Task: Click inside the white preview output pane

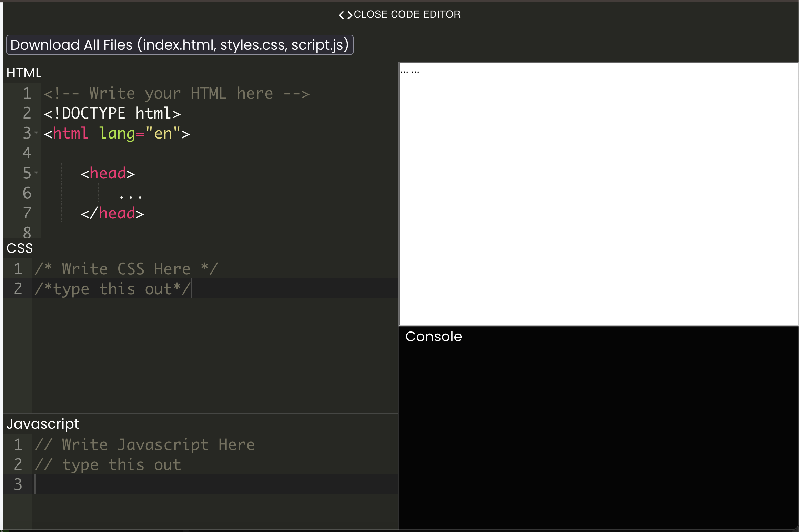Action: tap(599, 194)
